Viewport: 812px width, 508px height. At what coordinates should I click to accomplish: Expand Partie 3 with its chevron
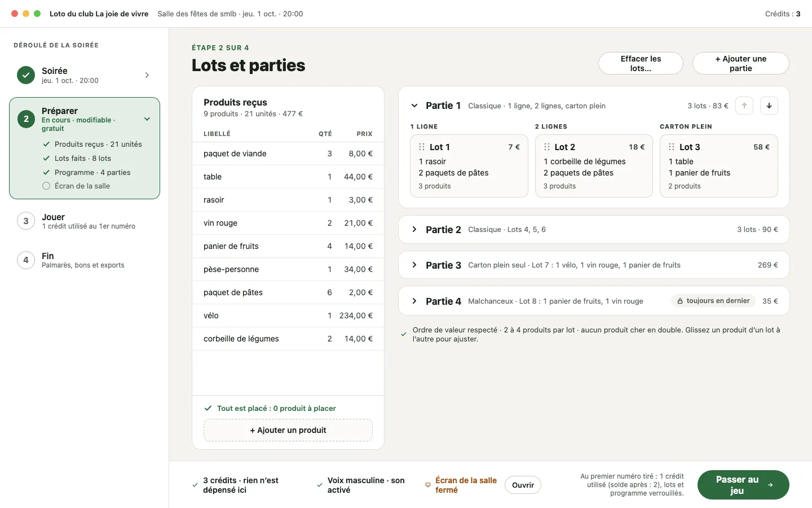[x=414, y=265]
